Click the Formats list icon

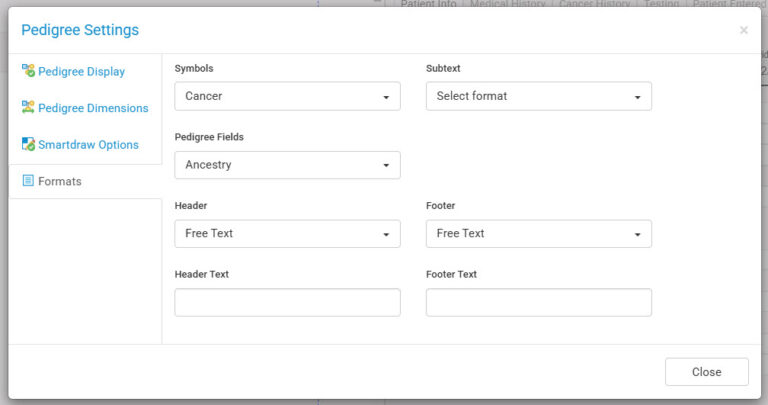28,181
